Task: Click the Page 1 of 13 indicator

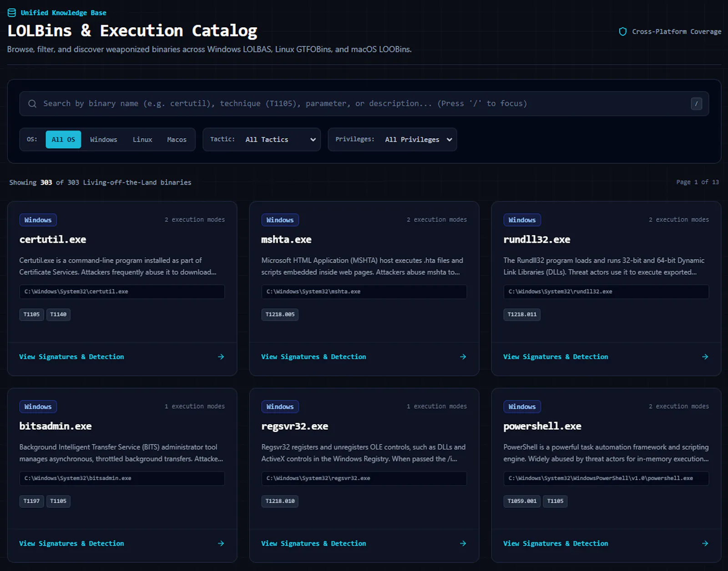Action: [698, 182]
